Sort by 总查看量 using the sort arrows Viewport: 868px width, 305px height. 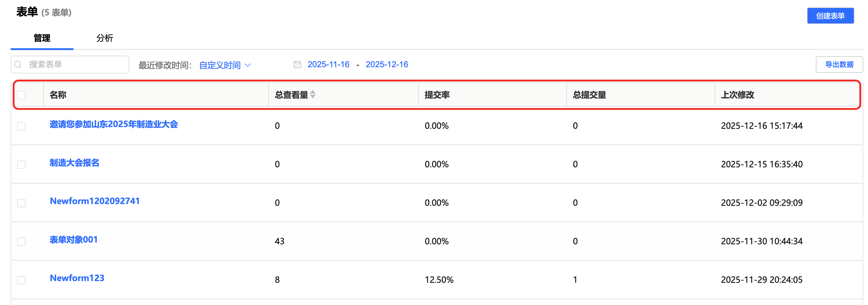tap(313, 95)
